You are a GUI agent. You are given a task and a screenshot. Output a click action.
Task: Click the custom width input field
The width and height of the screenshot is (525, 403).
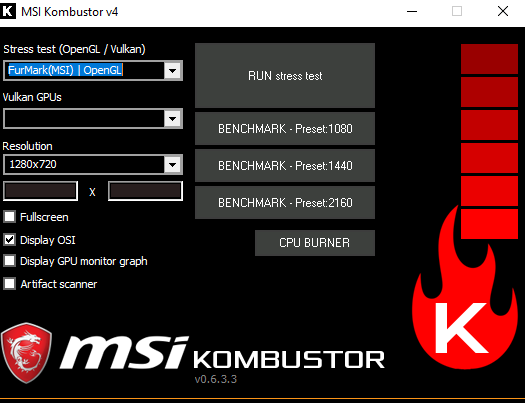[41, 191]
